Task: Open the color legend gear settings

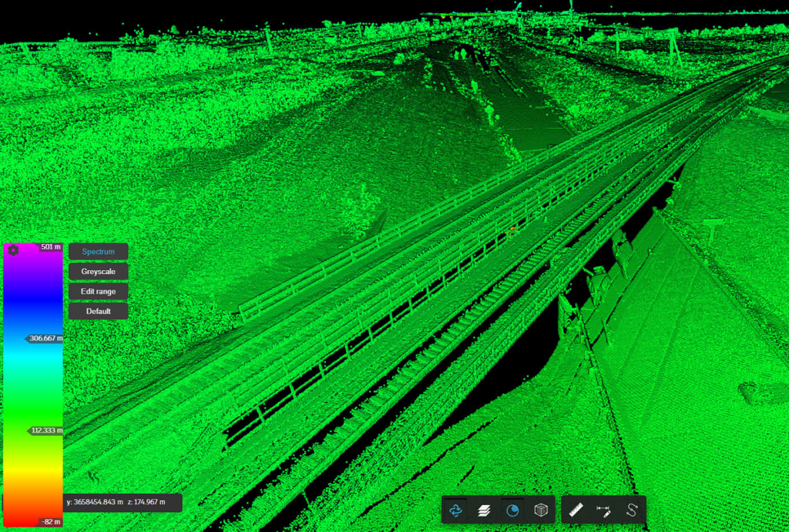Action: 12,250
